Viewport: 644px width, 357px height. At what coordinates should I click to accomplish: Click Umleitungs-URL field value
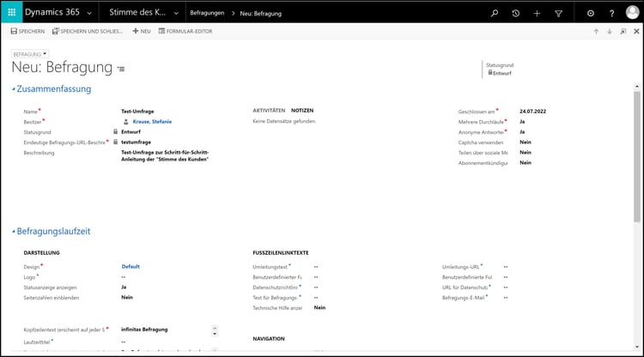coord(506,267)
